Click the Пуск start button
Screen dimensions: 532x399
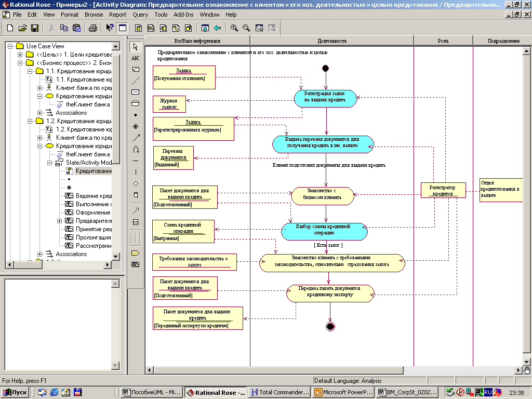point(15,392)
